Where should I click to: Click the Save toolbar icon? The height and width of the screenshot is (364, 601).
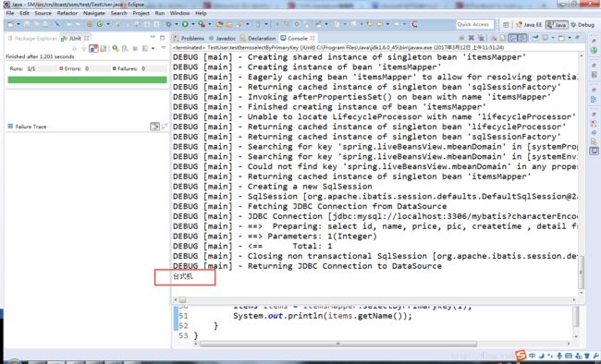(27, 24)
